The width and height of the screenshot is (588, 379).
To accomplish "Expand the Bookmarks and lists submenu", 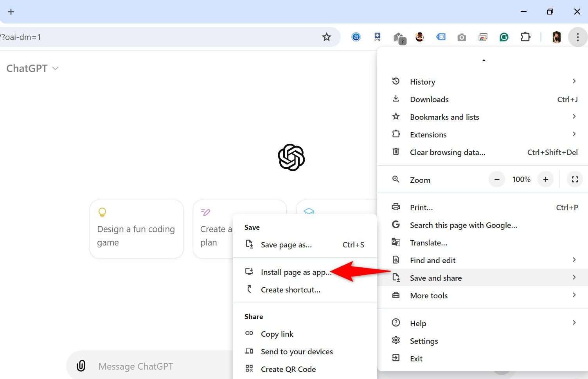I will [444, 117].
